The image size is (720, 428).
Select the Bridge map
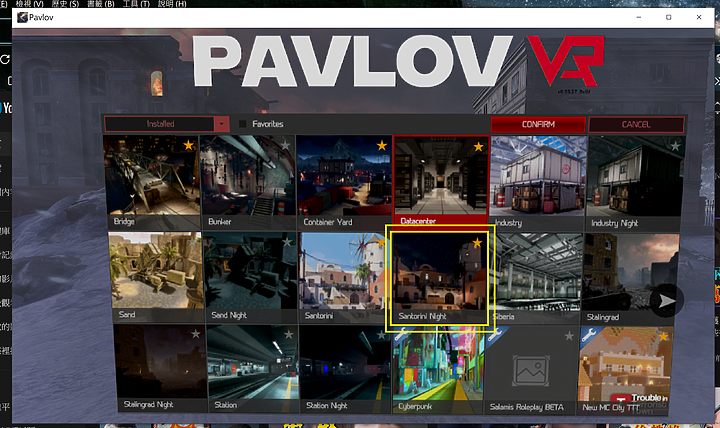(x=152, y=182)
